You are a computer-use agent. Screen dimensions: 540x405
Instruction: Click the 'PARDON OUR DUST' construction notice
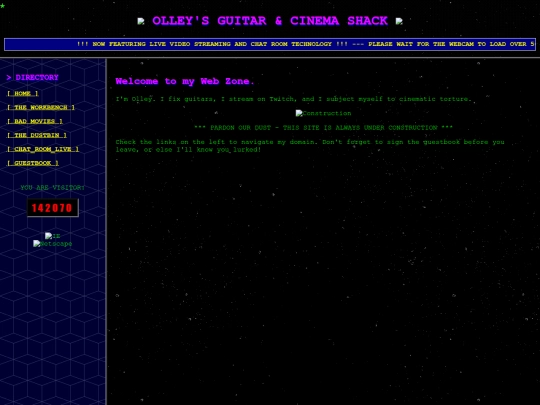(323, 128)
